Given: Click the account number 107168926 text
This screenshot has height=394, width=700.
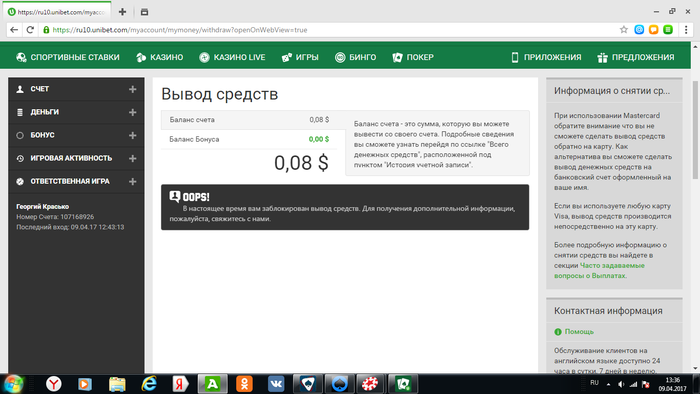Looking at the screenshot, I should tap(77, 217).
